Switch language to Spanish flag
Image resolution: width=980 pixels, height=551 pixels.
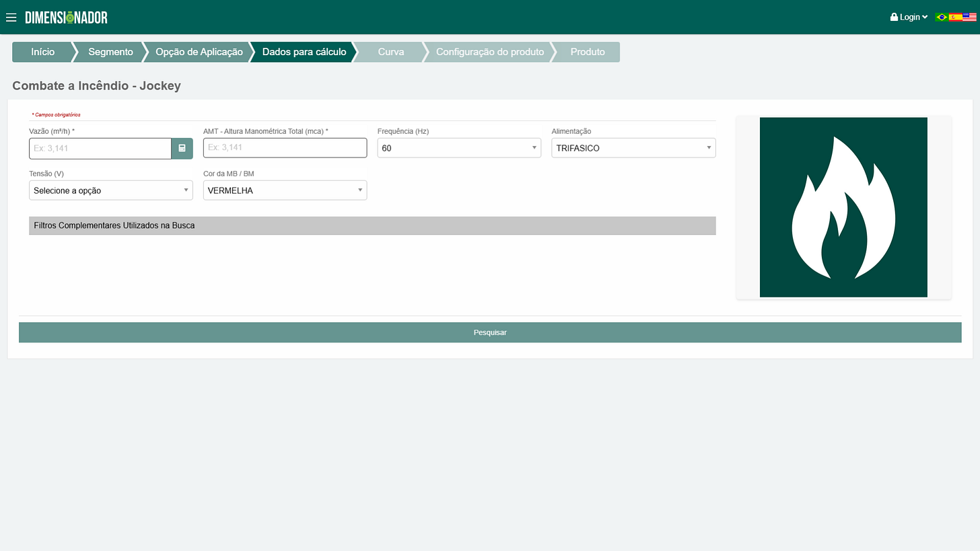coord(955,17)
